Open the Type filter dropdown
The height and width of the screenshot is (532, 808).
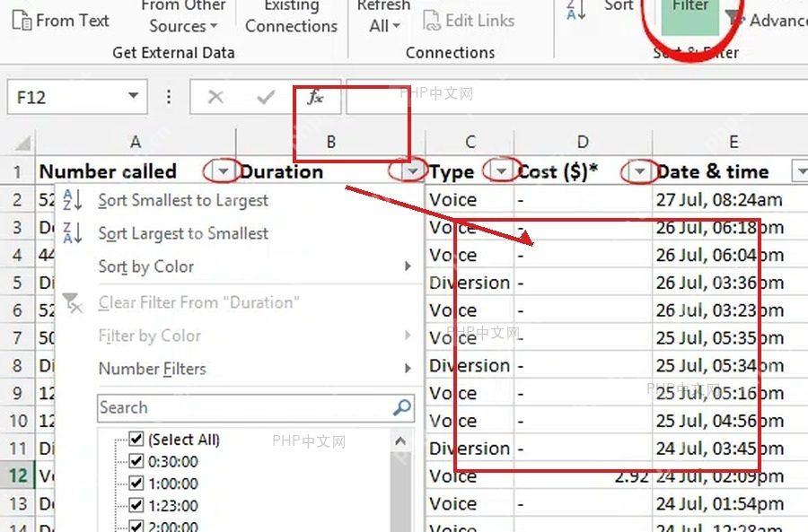pyautogui.click(x=501, y=171)
